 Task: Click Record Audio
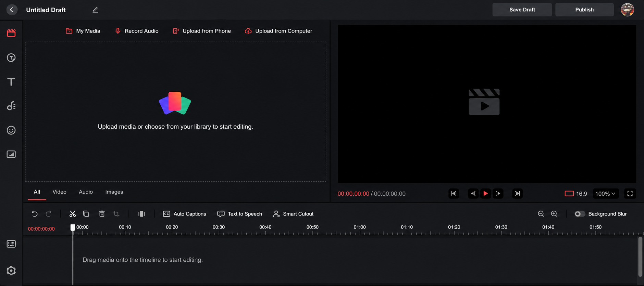tap(137, 31)
